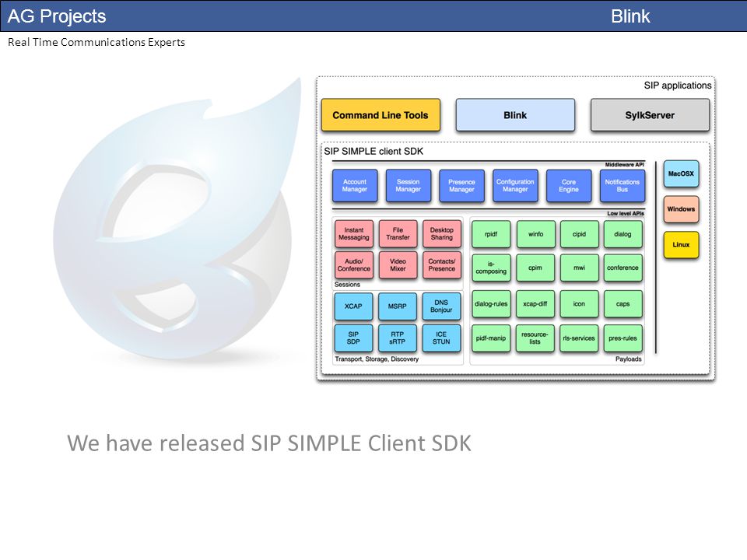Click the 'SIP applications' label

point(678,86)
